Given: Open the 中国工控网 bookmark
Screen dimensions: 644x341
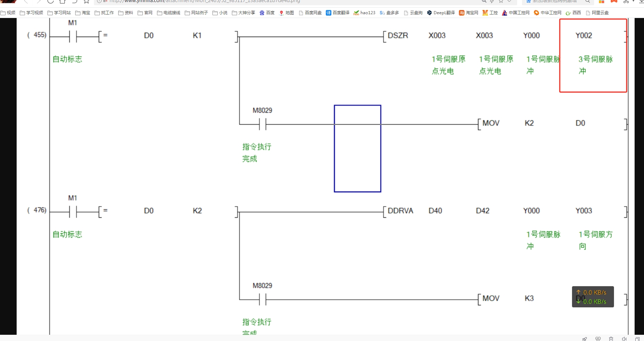Looking at the screenshot, I should point(516,13).
